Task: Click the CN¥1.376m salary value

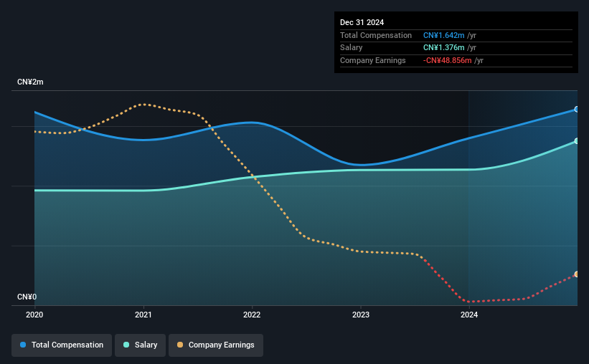Action: pos(443,48)
